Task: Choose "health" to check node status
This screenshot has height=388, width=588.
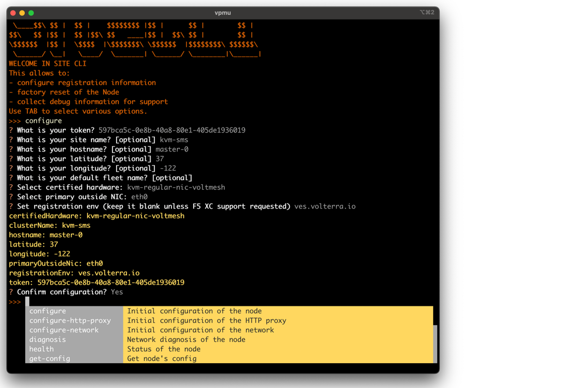Action: click(41, 349)
